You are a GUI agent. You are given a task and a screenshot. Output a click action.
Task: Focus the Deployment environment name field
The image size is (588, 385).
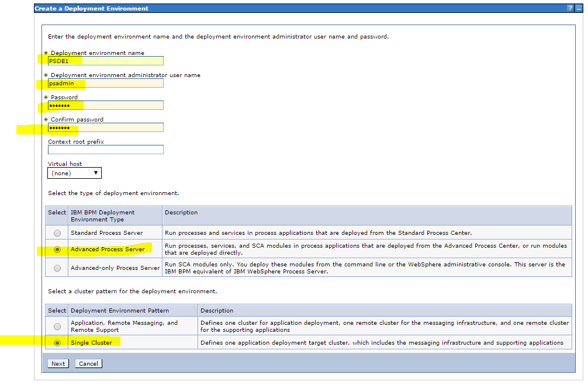pos(106,61)
